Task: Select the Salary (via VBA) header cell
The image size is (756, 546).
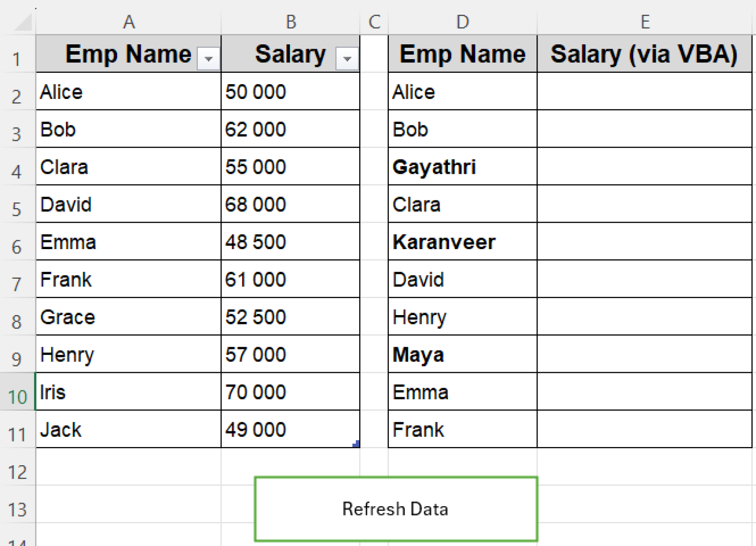Action: pos(644,54)
